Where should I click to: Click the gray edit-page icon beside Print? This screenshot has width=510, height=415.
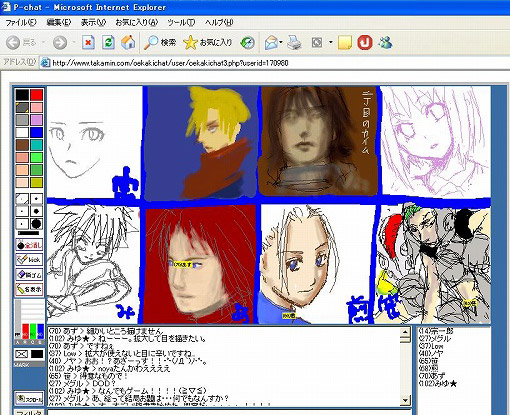pos(317,43)
